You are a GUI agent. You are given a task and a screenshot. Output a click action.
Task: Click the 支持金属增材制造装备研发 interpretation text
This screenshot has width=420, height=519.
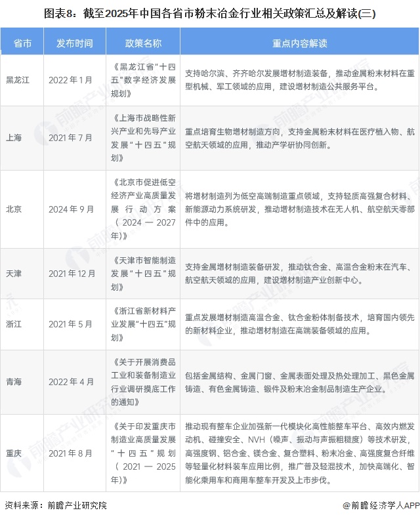299,274
